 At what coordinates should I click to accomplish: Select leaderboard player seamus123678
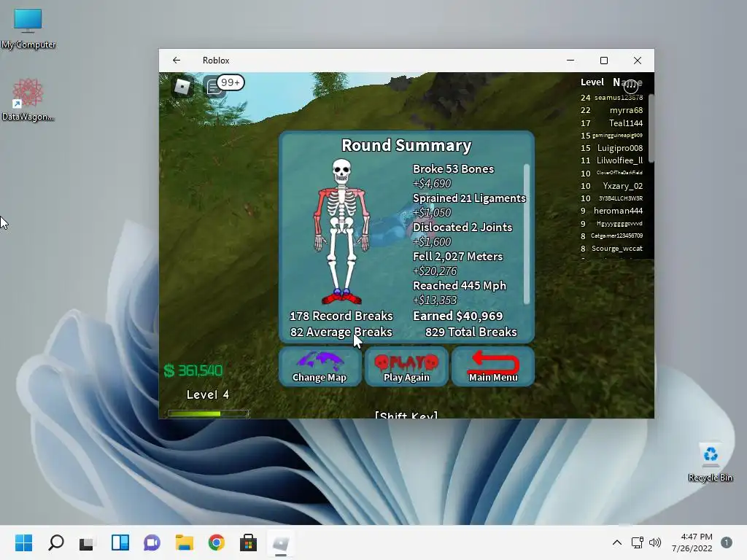point(619,98)
